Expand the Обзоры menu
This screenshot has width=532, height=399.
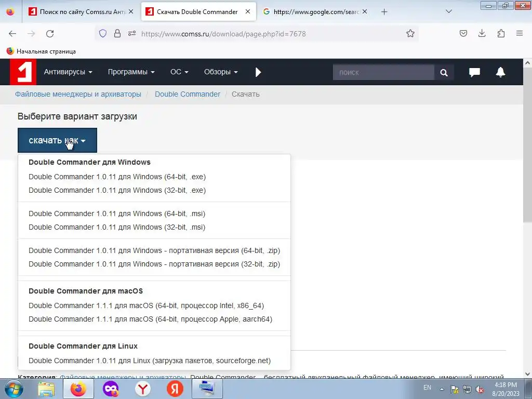(x=221, y=72)
